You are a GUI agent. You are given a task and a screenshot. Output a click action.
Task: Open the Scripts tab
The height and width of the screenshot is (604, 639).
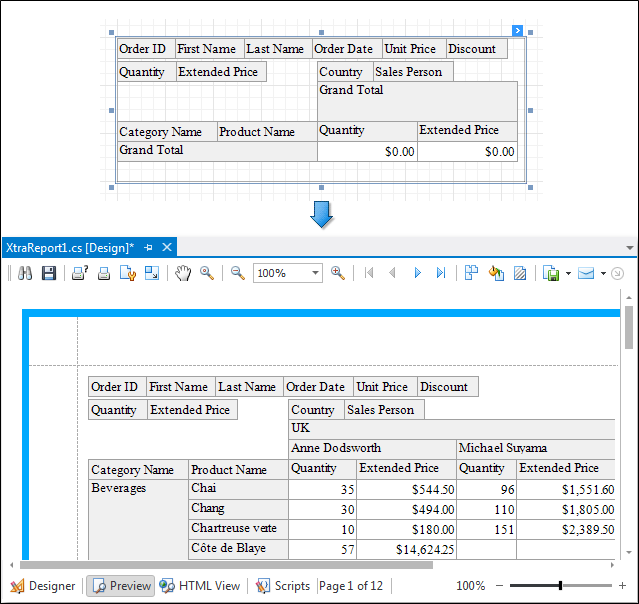tap(283, 586)
